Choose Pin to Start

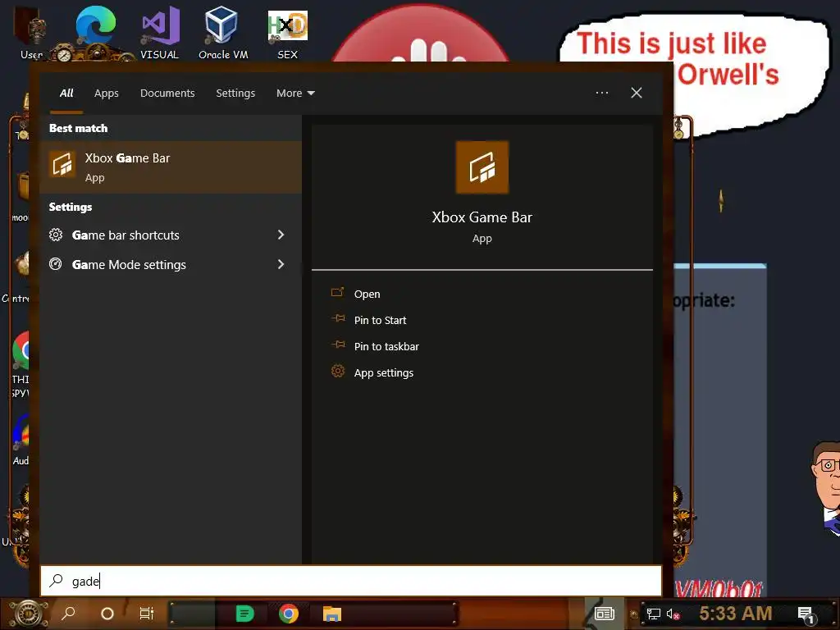click(x=381, y=320)
